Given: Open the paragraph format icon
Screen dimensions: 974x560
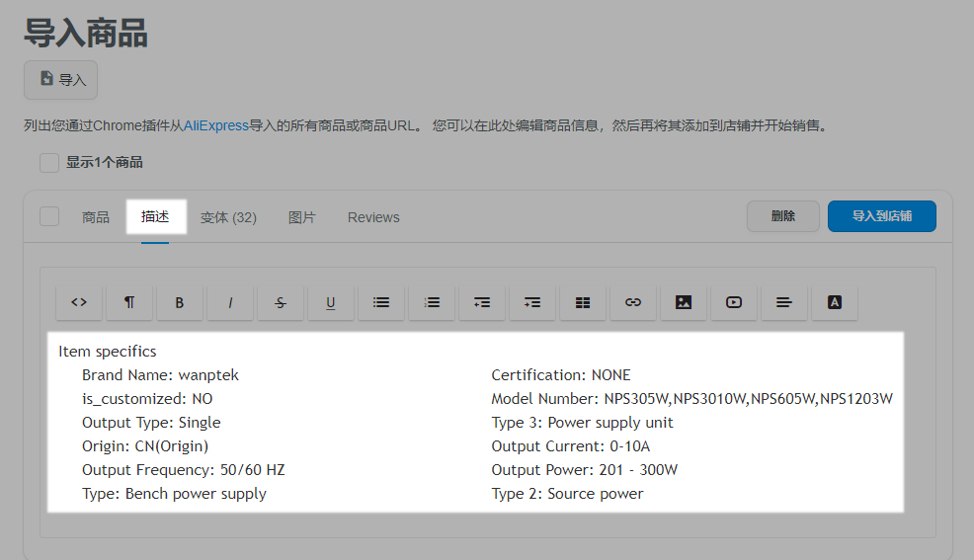Looking at the screenshot, I should coord(129,303).
